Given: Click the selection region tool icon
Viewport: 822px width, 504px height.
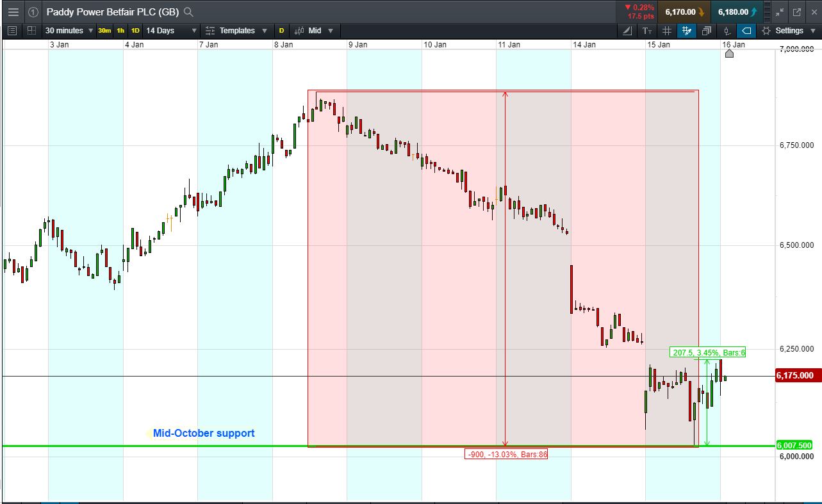Looking at the screenshot, I should [31, 31].
